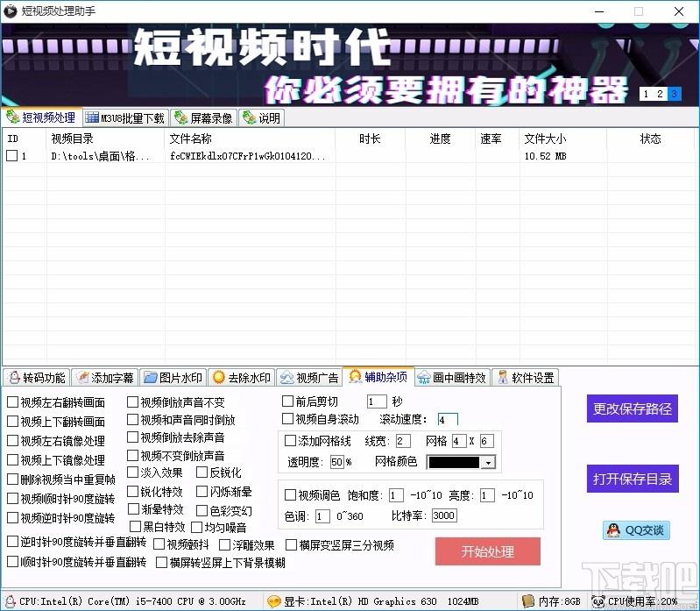Click the CPU使用率 panda icon
The height and width of the screenshot is (611, 700).
(597, 601)
